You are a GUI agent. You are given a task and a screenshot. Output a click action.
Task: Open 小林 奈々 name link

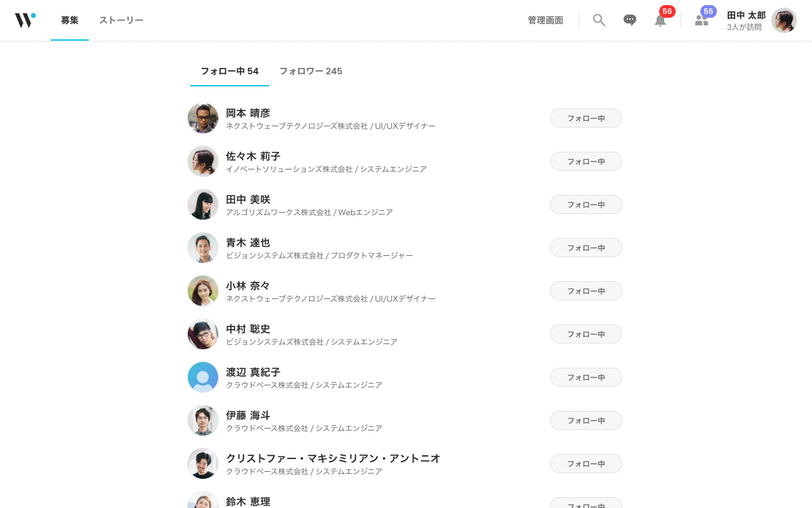pyautogui.click(x=248, y=286)
